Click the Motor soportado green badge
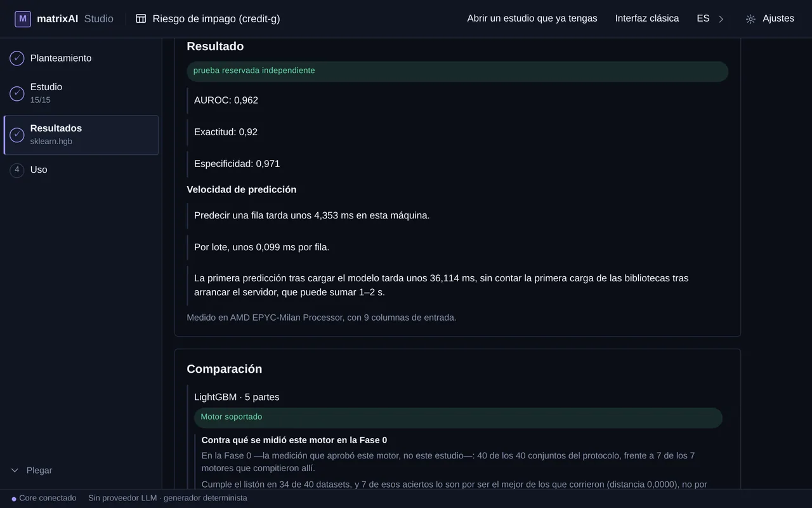Image resolution: width=812 pixels, height=508 pixels. point(458,417)
